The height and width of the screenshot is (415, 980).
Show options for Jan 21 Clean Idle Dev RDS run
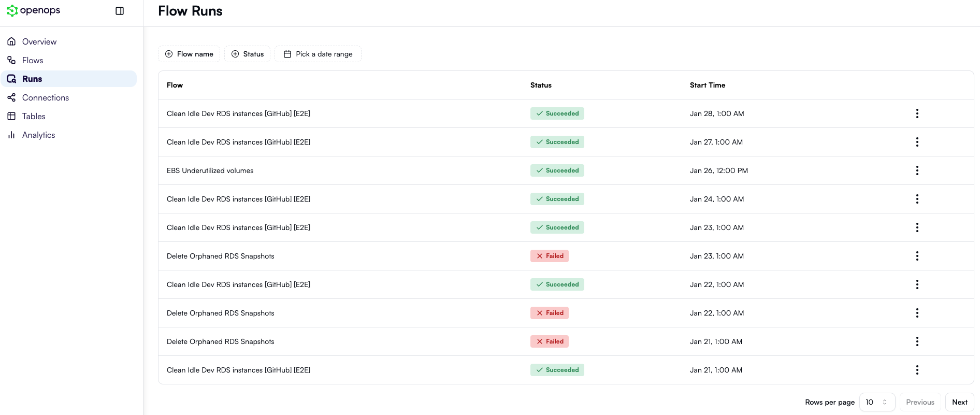(x=917, y=370)
